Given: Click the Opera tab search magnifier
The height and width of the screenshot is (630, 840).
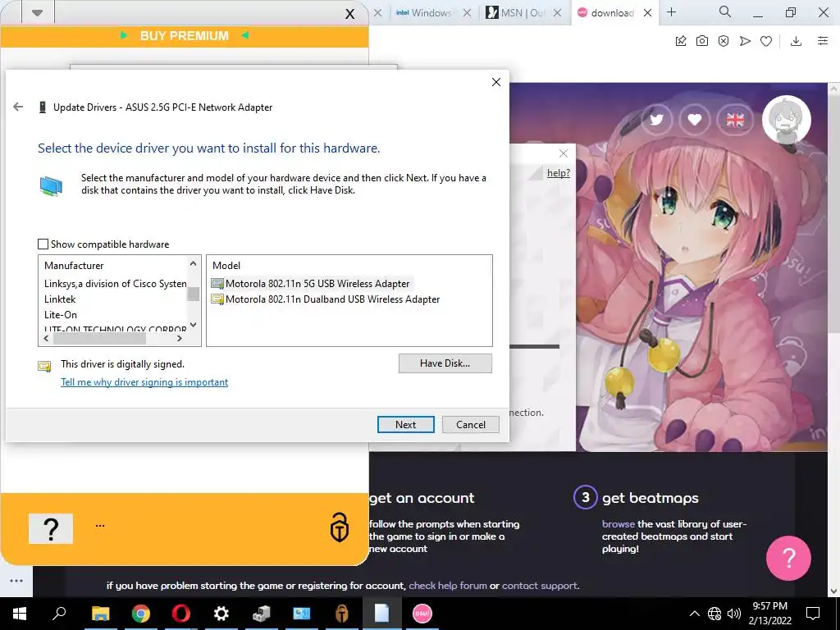Looking at the screenshot, I should pyautogui.click(x=725, y=11).
